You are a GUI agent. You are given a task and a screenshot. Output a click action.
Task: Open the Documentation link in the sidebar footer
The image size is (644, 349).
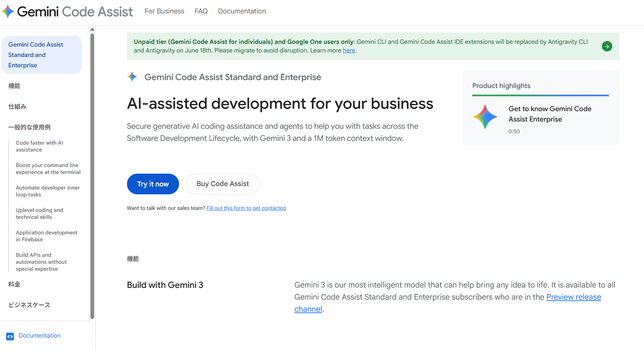[40, 336]
